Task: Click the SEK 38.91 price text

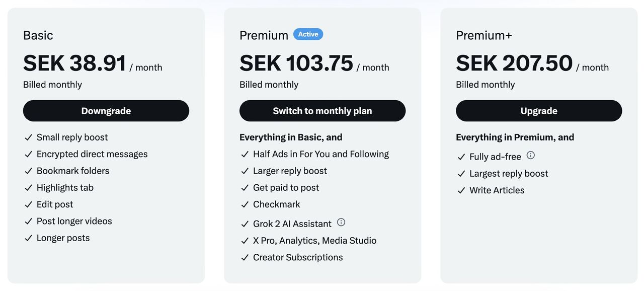Action: (x=74, y=64)
